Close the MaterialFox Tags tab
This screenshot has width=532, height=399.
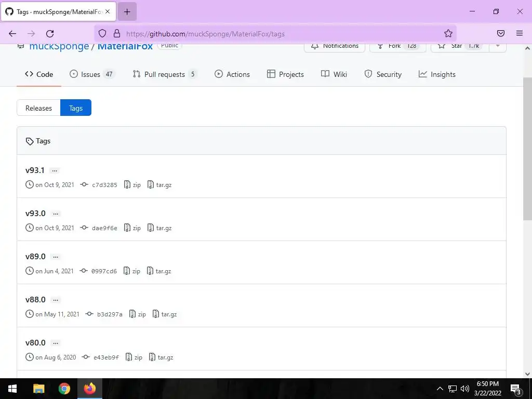tap(108, 11)
